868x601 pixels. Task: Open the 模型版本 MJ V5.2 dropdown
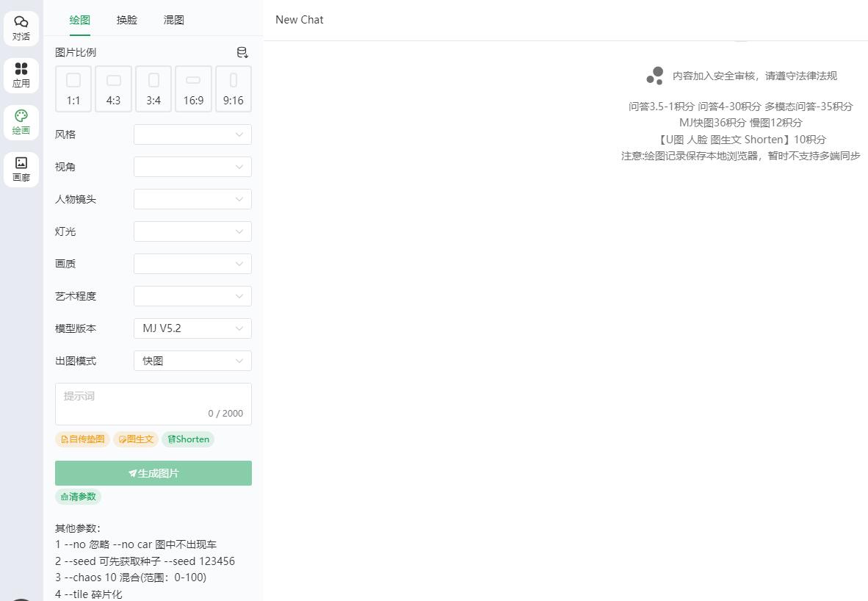[x=192, y=328]
